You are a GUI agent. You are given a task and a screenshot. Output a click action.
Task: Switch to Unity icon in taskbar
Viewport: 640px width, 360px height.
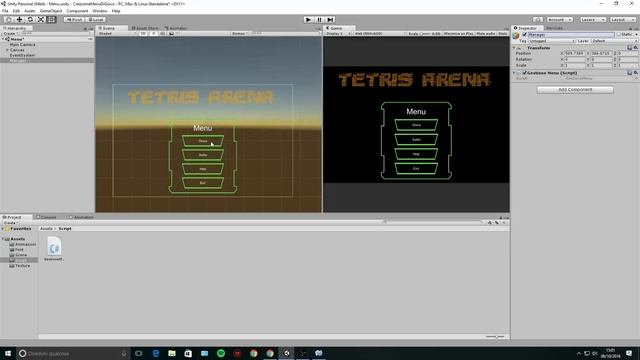coord(287,353)
